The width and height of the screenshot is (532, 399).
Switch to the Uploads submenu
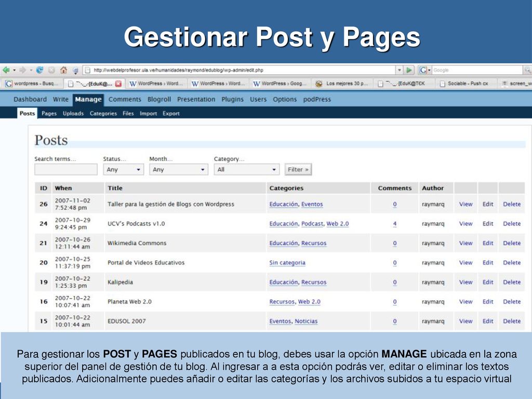click(x=73, y=113)
